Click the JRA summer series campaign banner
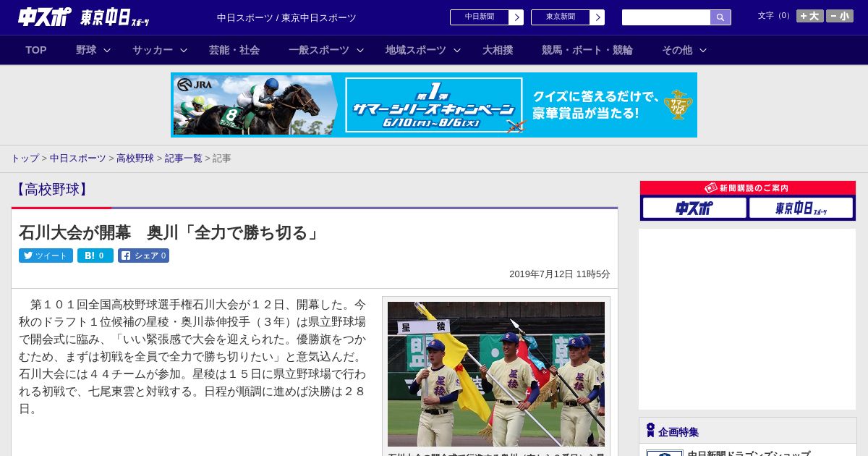This screenshot has height=456, width=868. click(434, 105)
